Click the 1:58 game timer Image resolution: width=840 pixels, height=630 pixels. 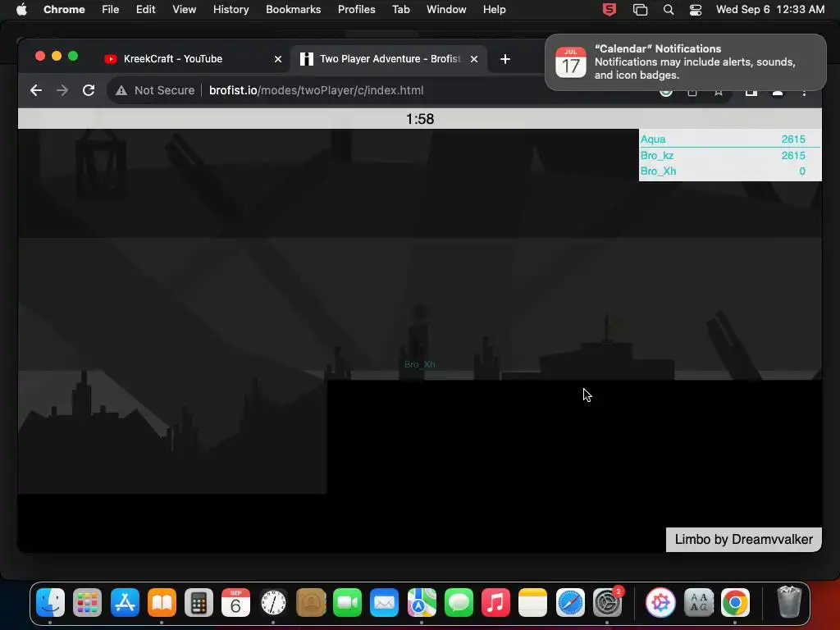pos(420,119)
